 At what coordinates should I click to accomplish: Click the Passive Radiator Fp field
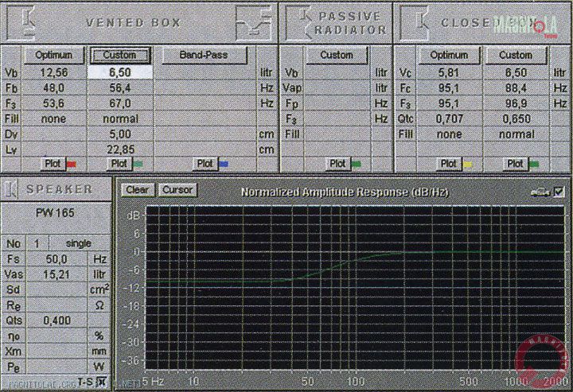pos(337,103)
